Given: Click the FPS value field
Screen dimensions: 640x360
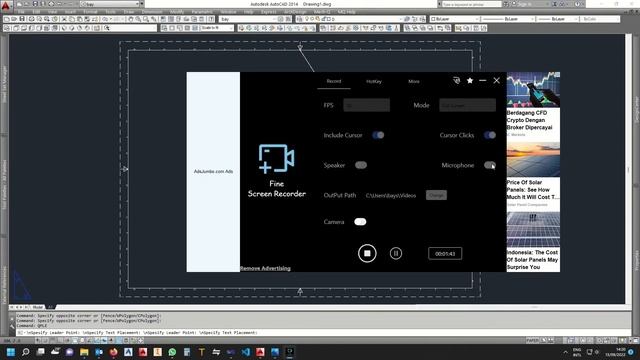Looking at the screenshot, I should tap(367, 105).
